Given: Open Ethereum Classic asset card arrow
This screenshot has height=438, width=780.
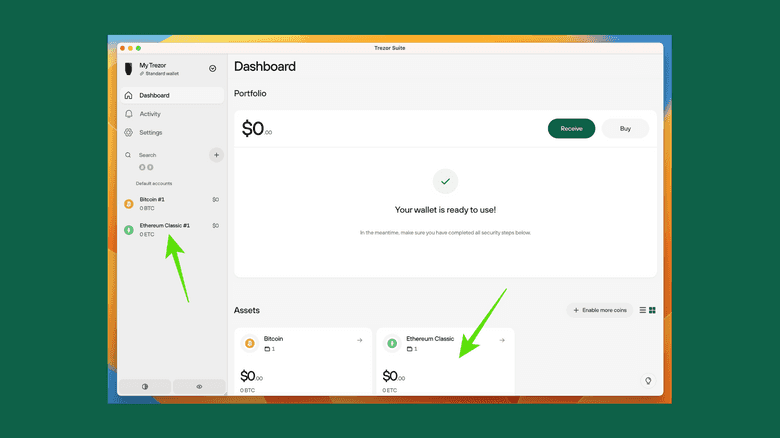Looking at the screenshot, I should tap(502, 340).
